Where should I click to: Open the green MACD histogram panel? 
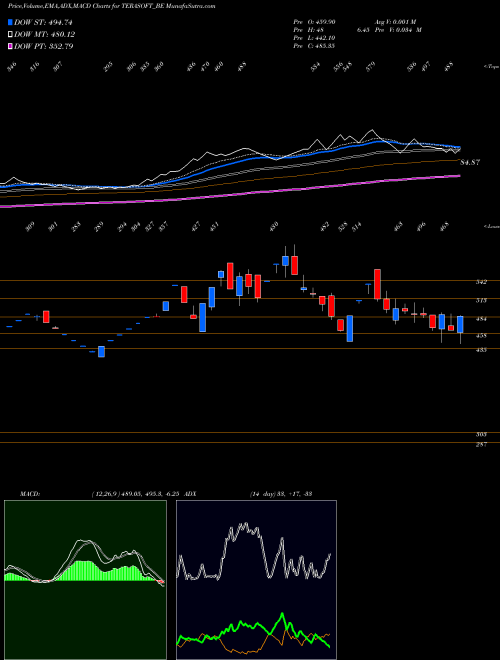pyautogui.click(x=85, y=580)
